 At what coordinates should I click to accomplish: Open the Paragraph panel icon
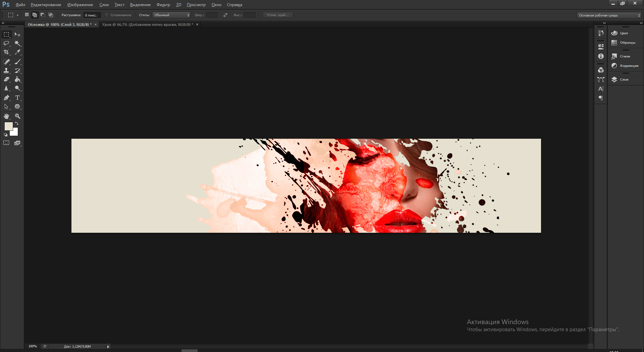pos(601,98)
